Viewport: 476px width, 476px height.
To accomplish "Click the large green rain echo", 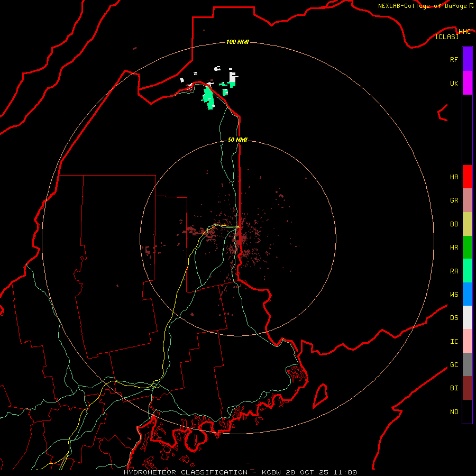I will tap(208, 97).
